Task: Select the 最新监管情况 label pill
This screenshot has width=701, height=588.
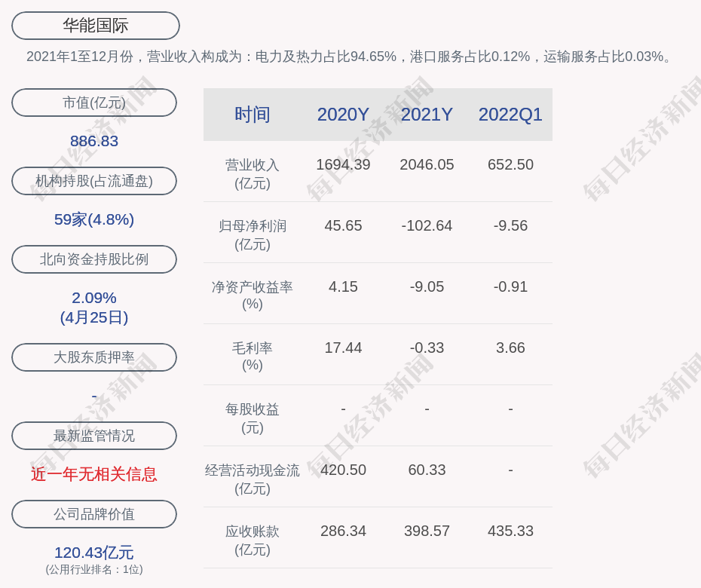Action: coord(94,436)
